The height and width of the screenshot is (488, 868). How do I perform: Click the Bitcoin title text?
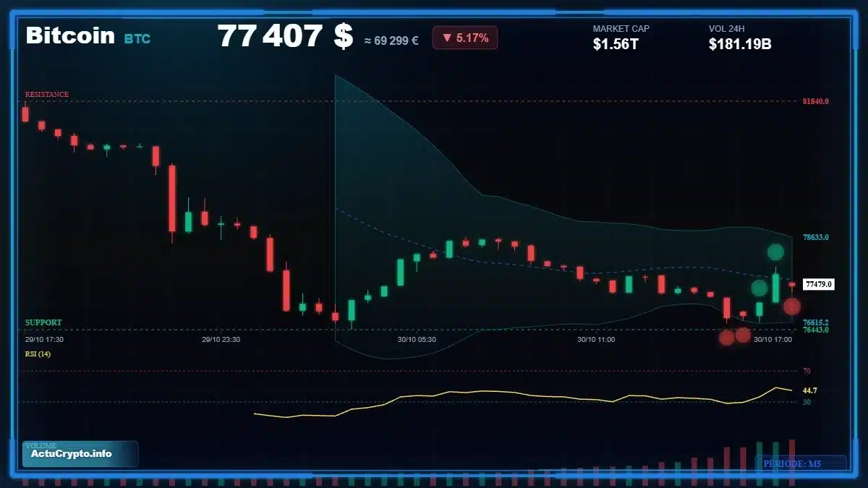(x=70, y=35)
